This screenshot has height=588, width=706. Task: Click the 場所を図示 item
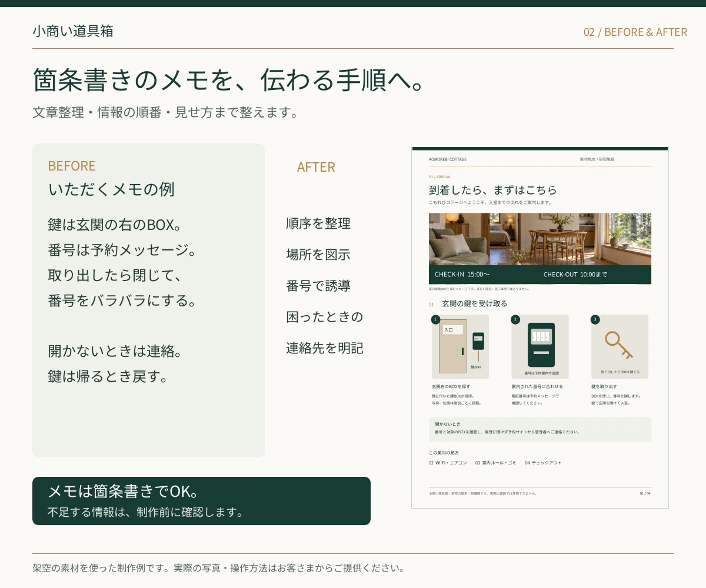click(x=318, y=255)
